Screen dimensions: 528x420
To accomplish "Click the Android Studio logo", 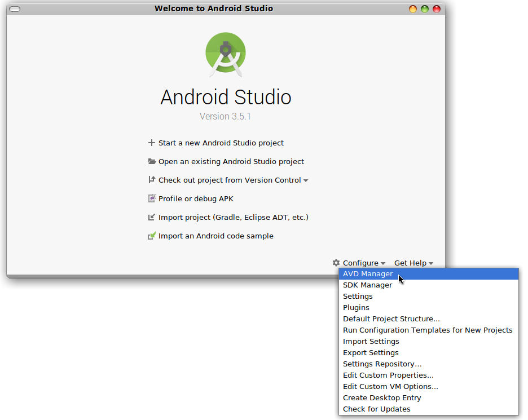I will point(226,54).
